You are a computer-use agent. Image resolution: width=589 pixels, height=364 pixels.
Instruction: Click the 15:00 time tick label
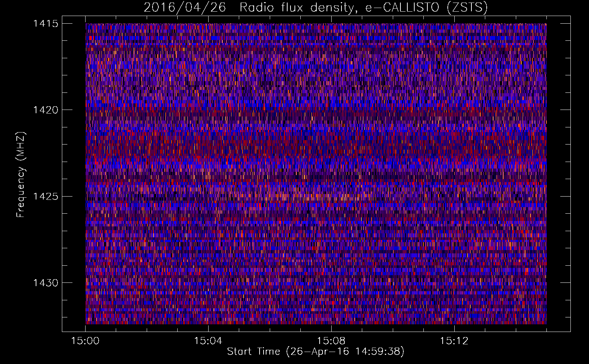(x=85, y=341)
